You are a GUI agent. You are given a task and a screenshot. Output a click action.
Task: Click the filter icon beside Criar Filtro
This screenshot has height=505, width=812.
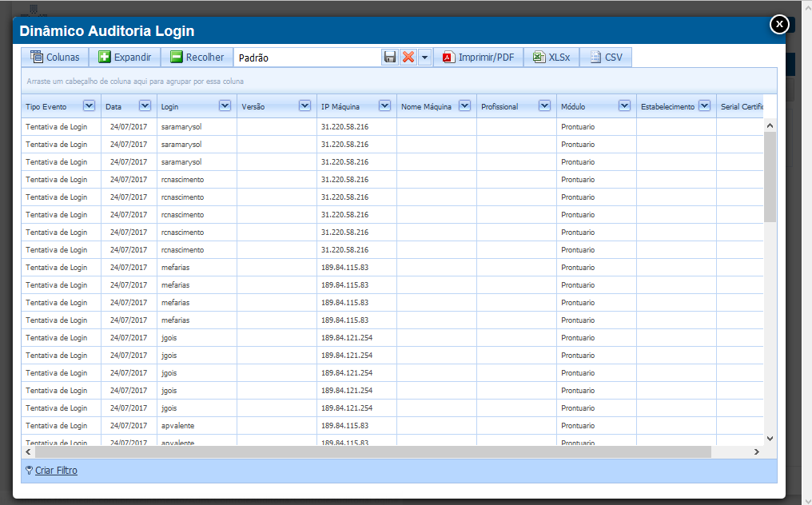pos(29,471)
